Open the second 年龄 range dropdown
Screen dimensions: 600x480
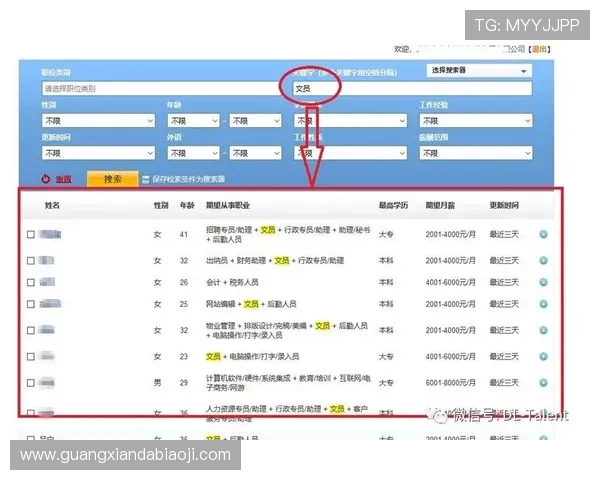pos(255,121)
